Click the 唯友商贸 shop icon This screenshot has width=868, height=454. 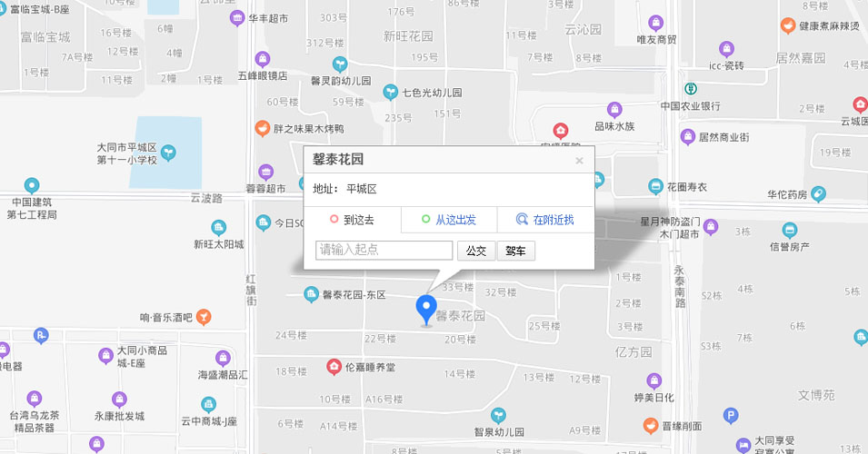656,23
